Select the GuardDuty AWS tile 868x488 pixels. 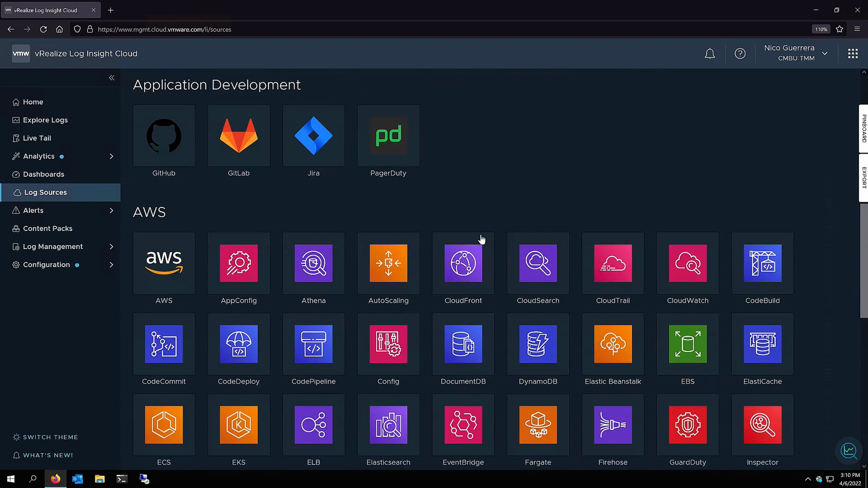pyautogui.click(x=688, y=425)
